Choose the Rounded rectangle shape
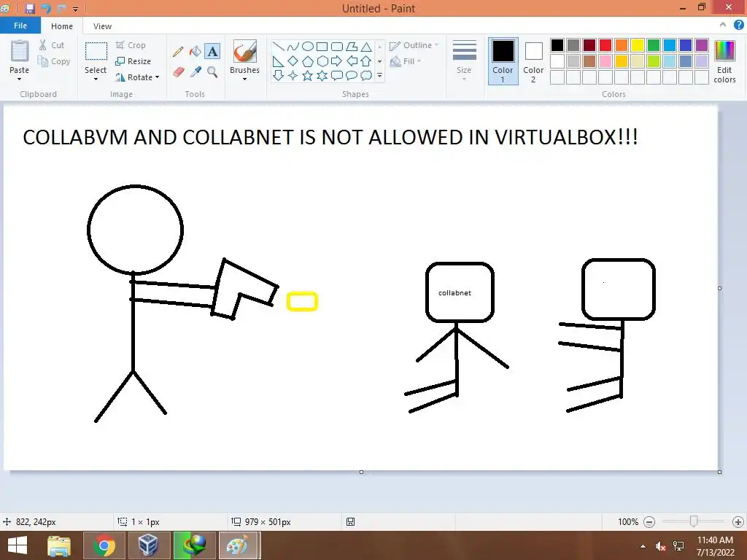747x560 pixels. 337,46
